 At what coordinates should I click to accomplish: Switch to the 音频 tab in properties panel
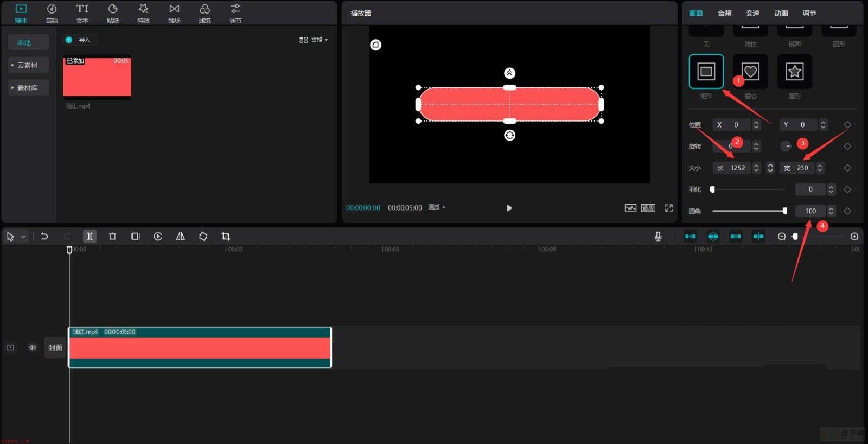coord(724,13)
